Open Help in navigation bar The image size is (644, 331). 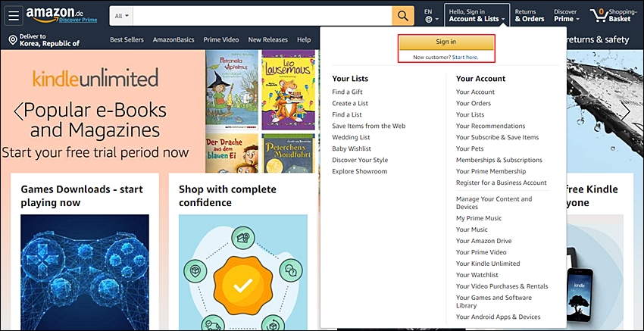click(x=304, y=40)
